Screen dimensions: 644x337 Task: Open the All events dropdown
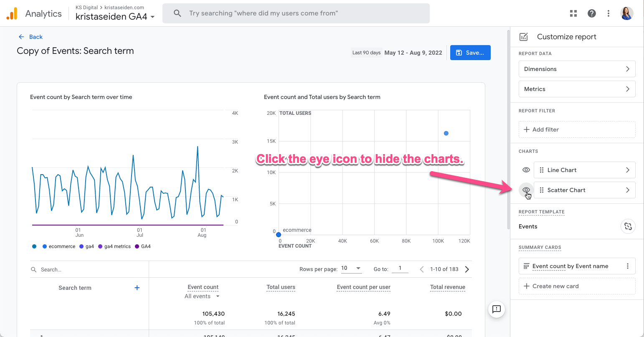point(202,296)
